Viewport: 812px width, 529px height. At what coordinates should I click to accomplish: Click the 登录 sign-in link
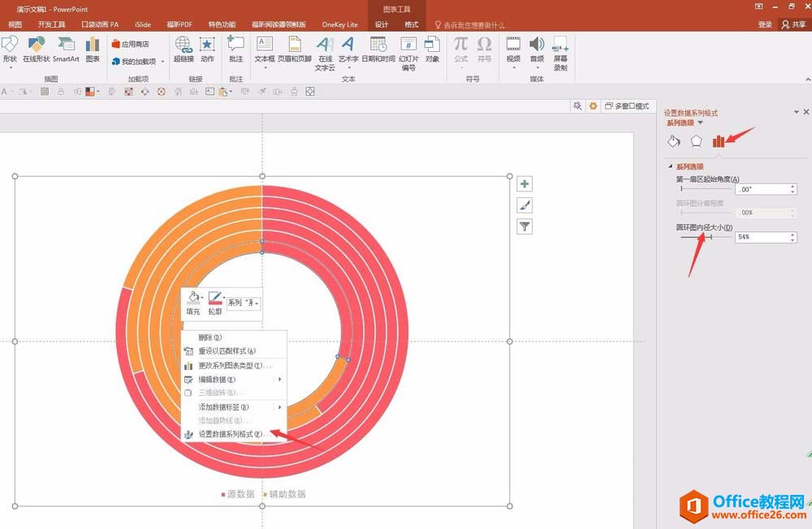765,24
